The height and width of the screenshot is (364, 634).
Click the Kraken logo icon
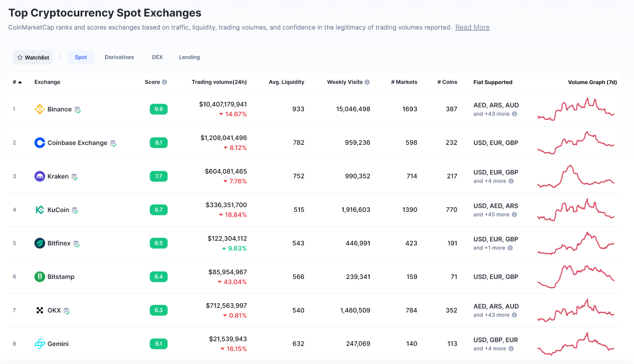[40, 176]
